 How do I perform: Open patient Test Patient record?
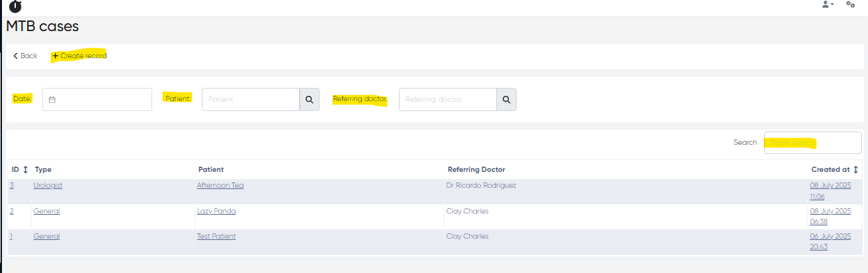click(x=216, y=237)
